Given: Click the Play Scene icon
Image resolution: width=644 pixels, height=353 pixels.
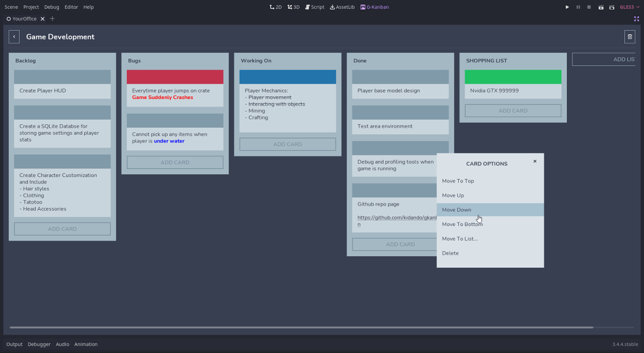Looking at the screenshot, I should click(x=601, y=7).
